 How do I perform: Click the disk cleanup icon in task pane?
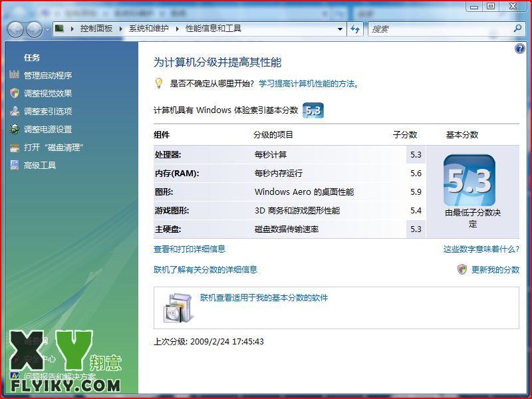tap(14, 148)
